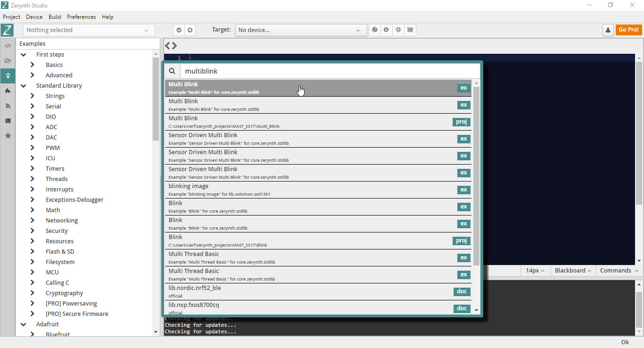Open the packages puzzle-piece sidebar icon
The height and width of the screenshot is (348, 644).
point(8,91)
